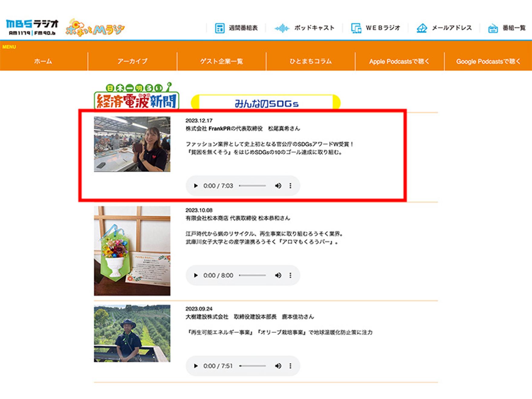Select the ひとまちコラム menu tab
The image size is (532, 399).
311,61
